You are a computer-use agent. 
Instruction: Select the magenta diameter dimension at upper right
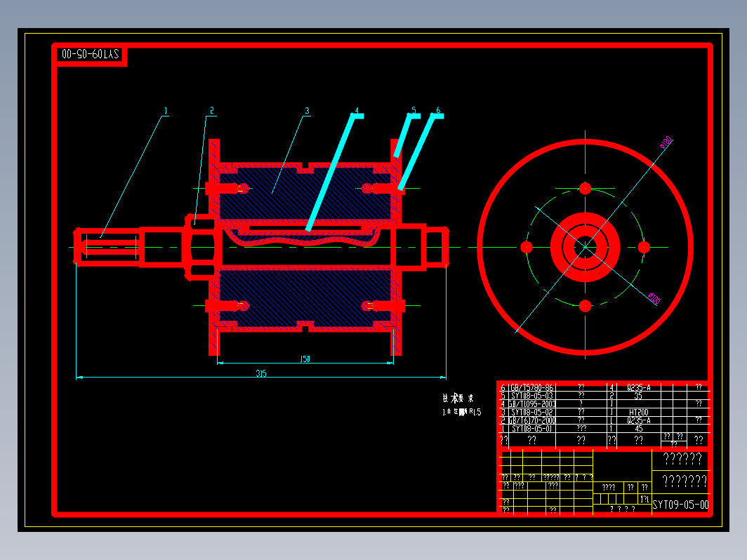666,144
